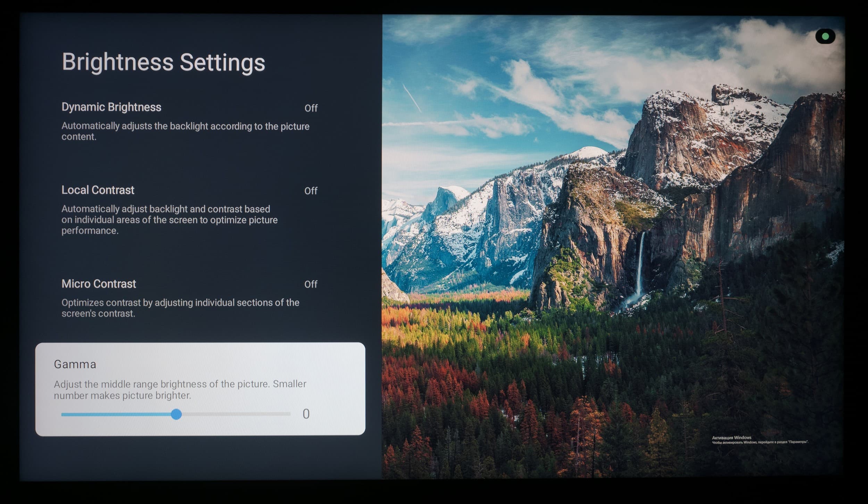Screen dimensions: 868x504
Task: Toggle Micro Contrast Off value
Action: point(311,284)
